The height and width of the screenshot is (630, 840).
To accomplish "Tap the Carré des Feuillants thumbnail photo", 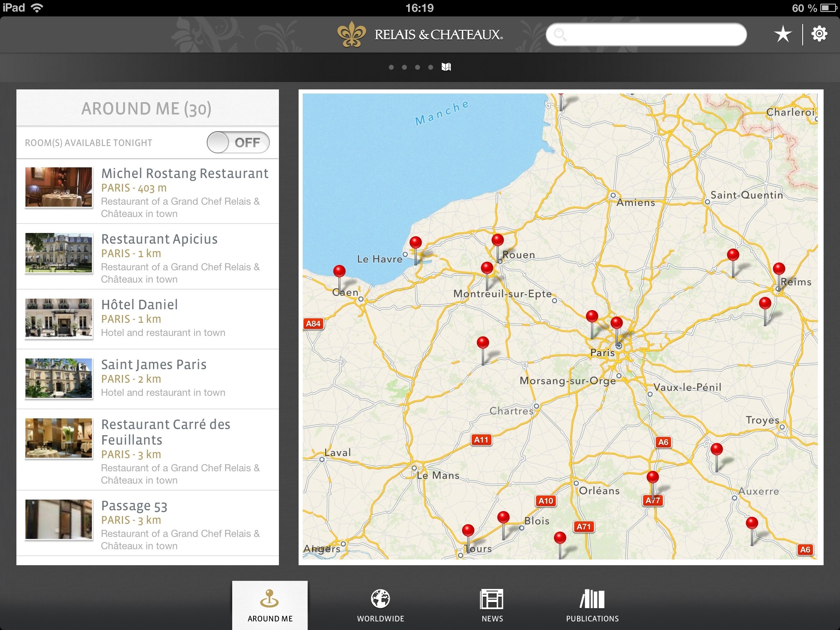I will [59, 438].
